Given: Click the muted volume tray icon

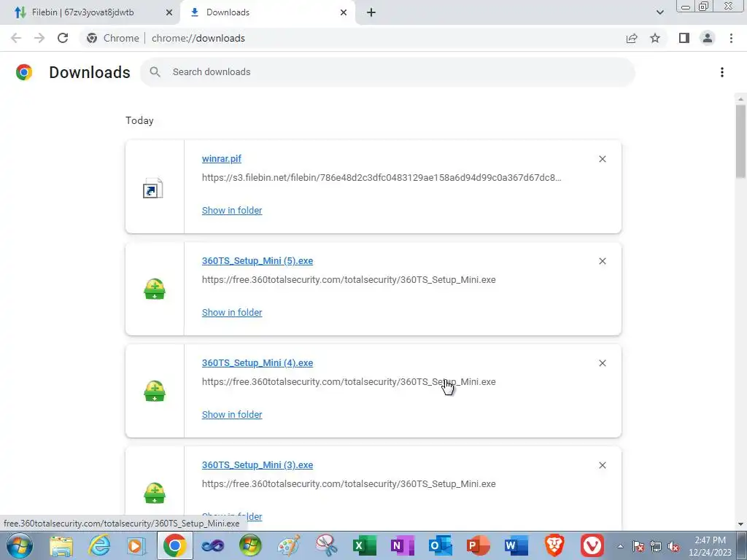Looking at the screenshot, I should [673, 547].
